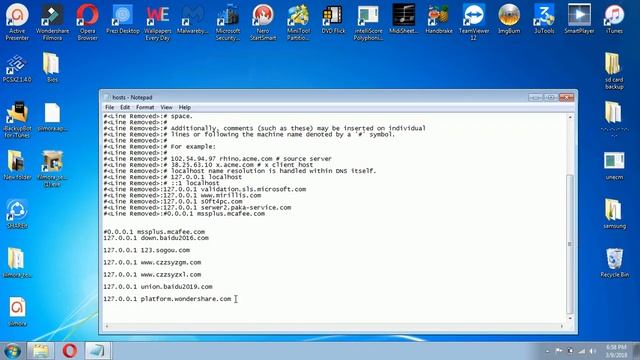The image size is (640, 360).
Task: Open Notepad View menu
Action: tap(166, 107)
